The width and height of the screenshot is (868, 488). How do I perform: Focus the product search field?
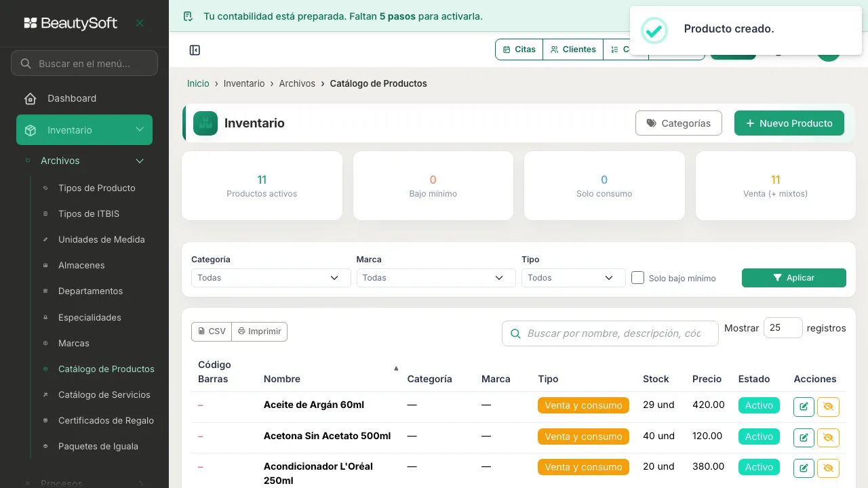click(610, 333)
